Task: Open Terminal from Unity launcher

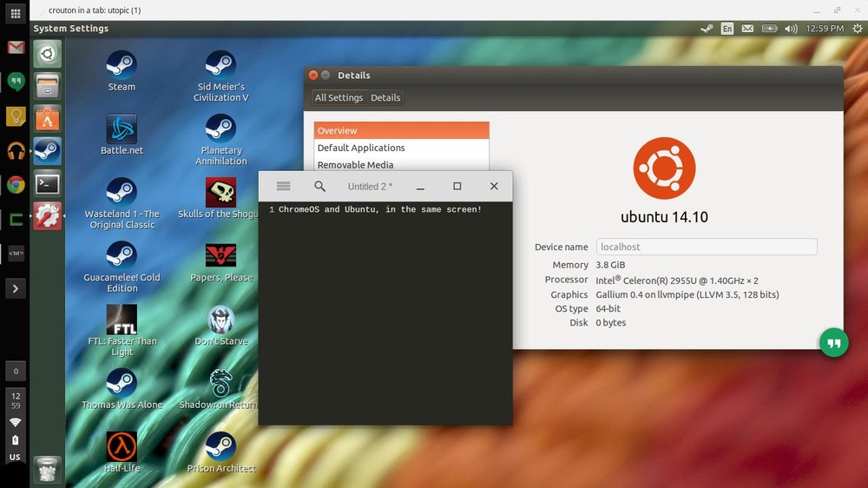Action: 47,183
